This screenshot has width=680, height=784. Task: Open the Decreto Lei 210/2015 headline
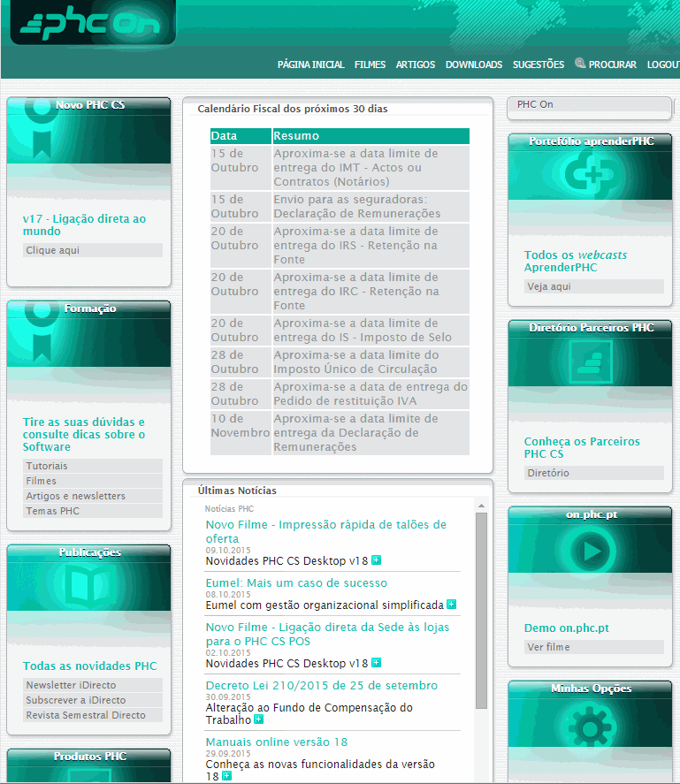pos(321,685)
